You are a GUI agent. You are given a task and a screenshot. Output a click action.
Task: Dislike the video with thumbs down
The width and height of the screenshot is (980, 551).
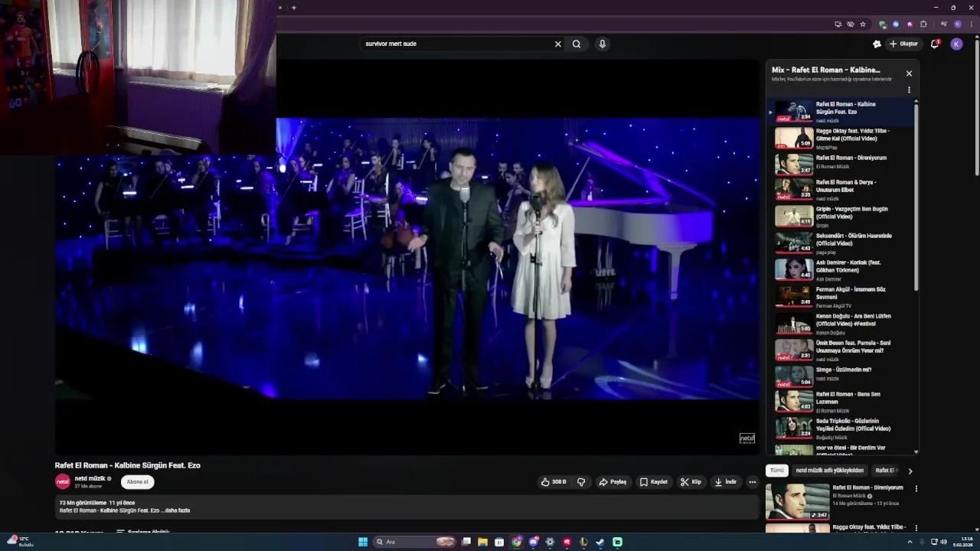[x=581, y=482]
